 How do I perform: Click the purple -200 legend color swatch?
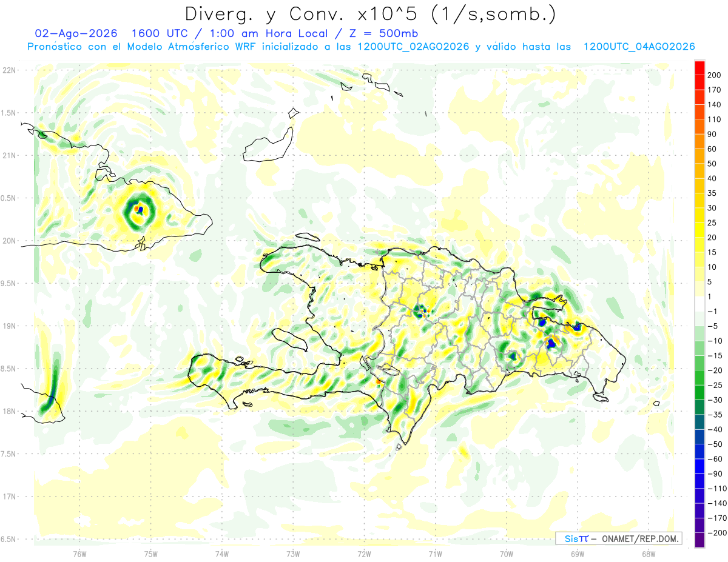(700, 540)
